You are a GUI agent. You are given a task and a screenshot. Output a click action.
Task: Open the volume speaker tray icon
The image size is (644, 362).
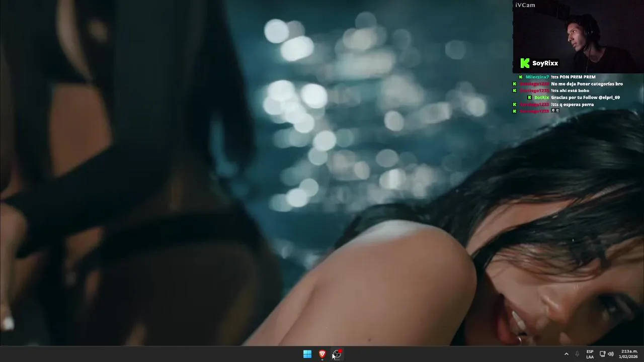coord(611,354)
